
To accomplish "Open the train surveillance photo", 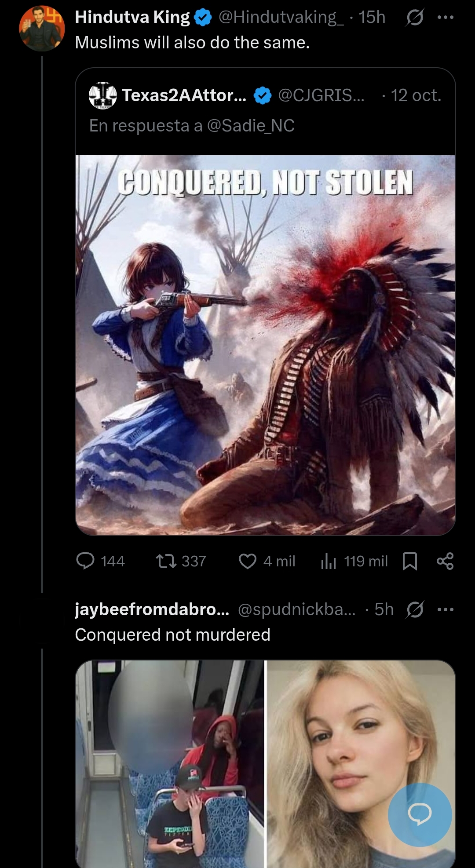I will (170, 764).
